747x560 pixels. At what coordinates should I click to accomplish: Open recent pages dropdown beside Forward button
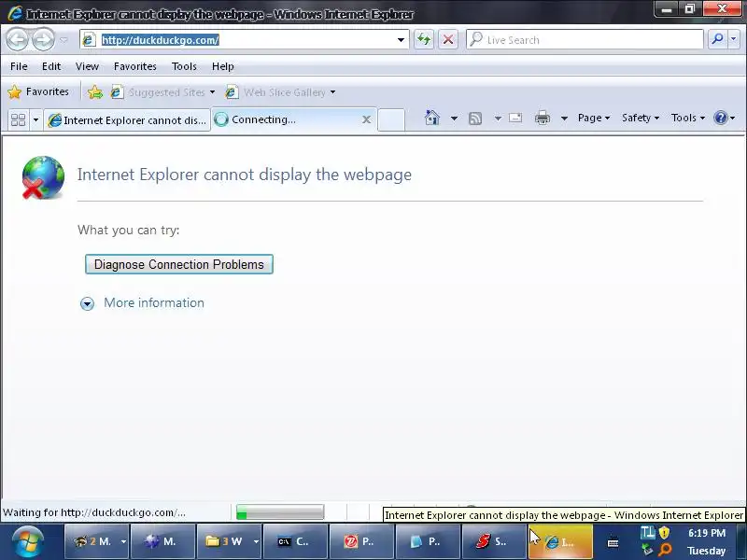pos(63,40)
